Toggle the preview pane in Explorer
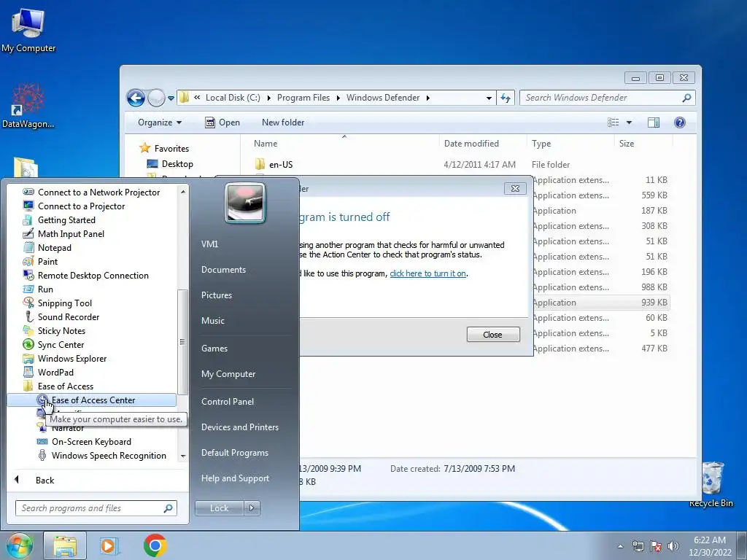Screen dimensions: 747x560 pos(654,122)
